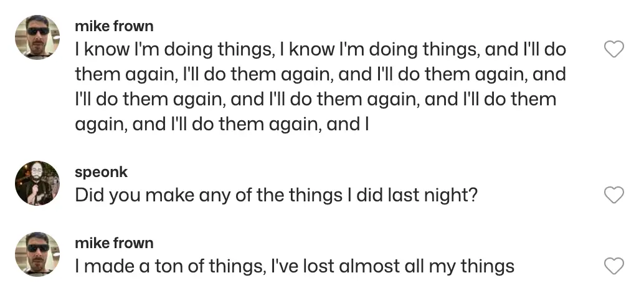Toggle the heart next to "last night?"
Image resolution: width=644 pixels, height=298 pixels.
[614, 195]
